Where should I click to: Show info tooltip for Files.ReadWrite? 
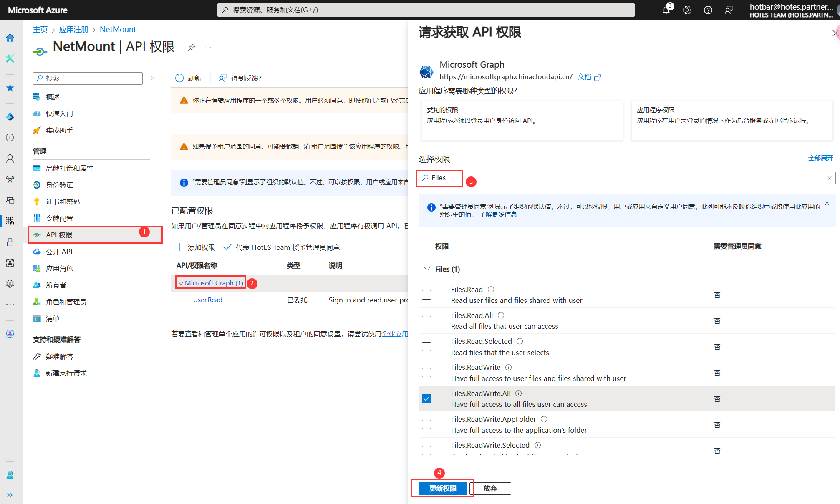point(509,367)
